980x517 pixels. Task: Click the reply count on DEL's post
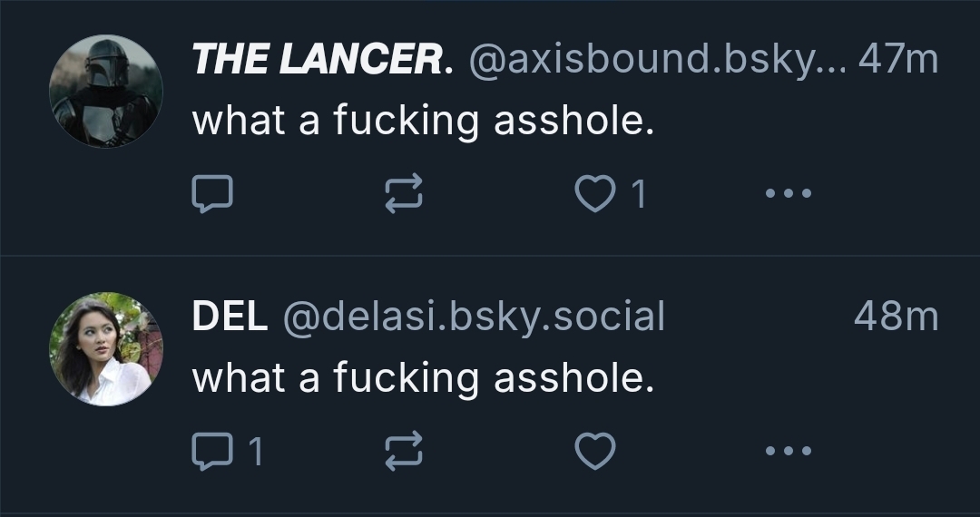255,451
